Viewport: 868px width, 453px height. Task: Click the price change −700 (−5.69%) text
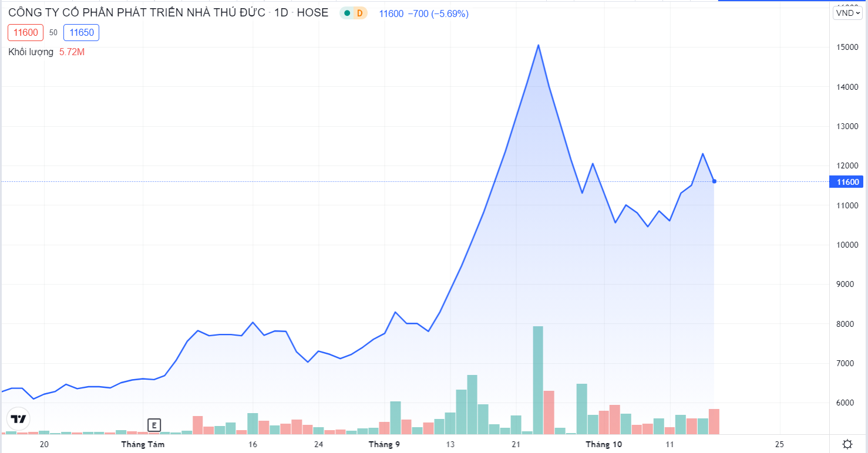tap(440, 13)
